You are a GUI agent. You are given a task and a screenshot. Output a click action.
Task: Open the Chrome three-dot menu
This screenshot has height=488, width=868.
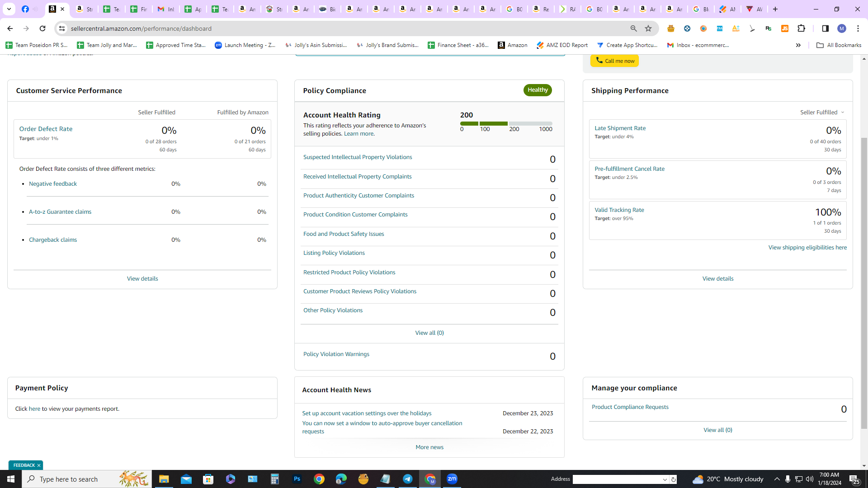click(858, 28)
